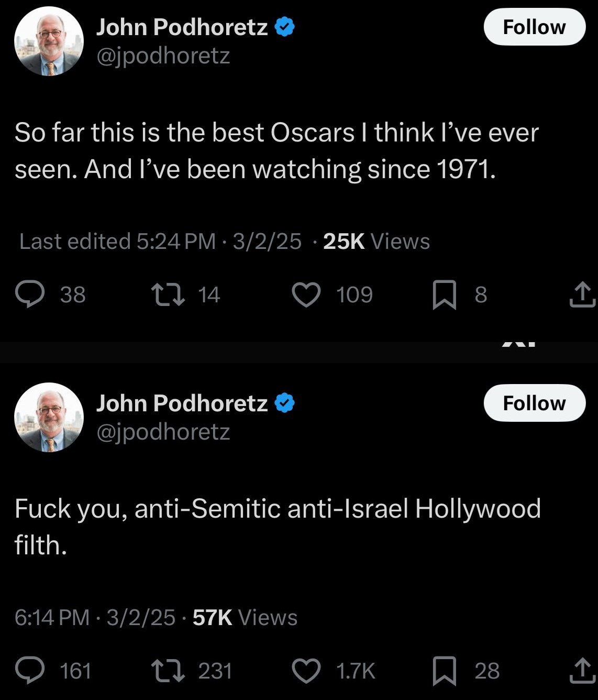Reply to the Oscars tweet

31,294
